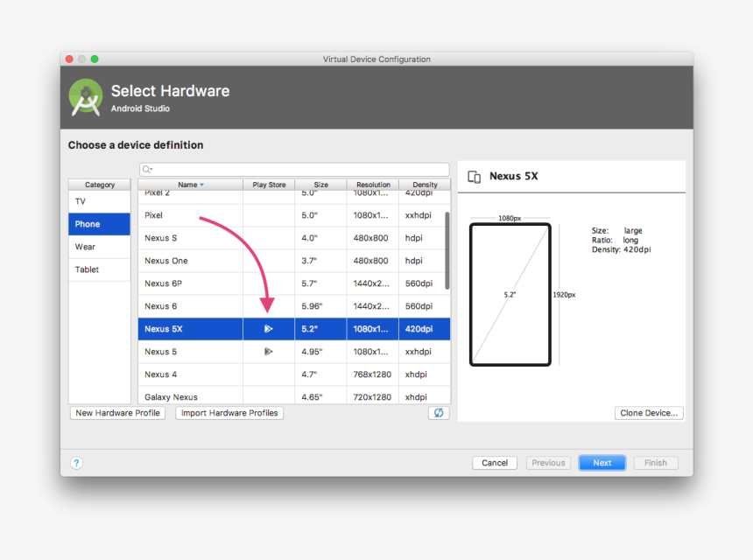The image size is (753, 560).
Task: Click the Cancel button
Action: point(495,463)
